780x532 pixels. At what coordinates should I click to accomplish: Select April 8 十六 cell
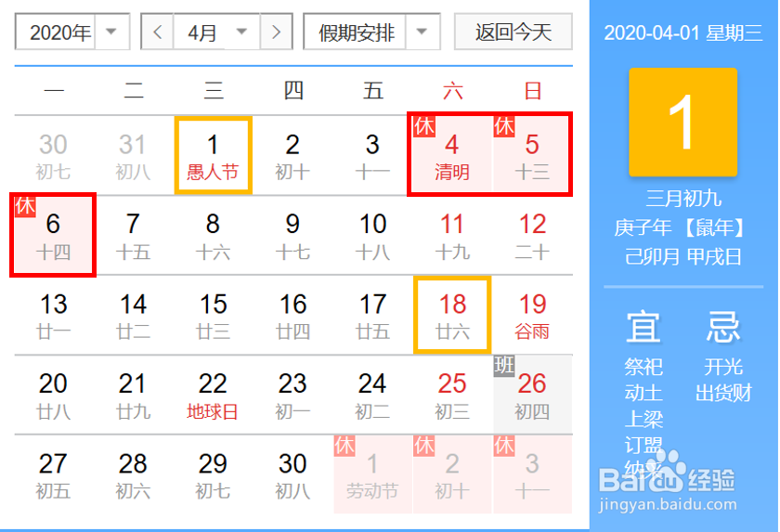(x=213, y=235)
